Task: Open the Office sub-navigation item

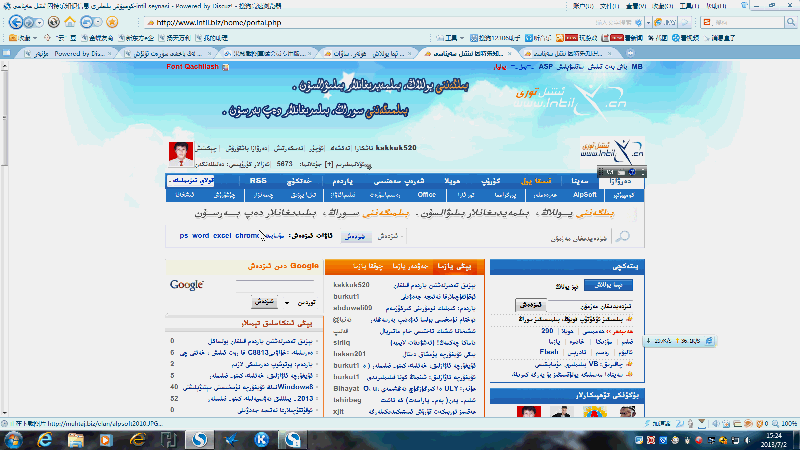Action: pos(427,195)
